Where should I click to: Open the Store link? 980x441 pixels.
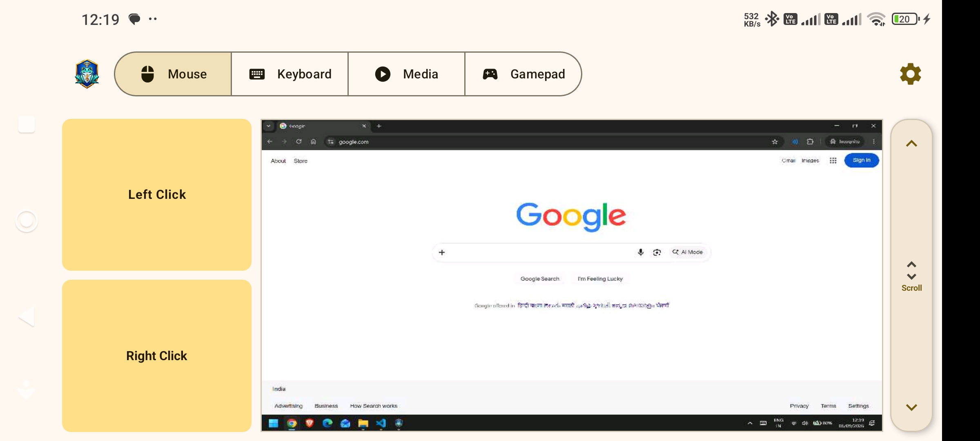(x=301, y=161)
